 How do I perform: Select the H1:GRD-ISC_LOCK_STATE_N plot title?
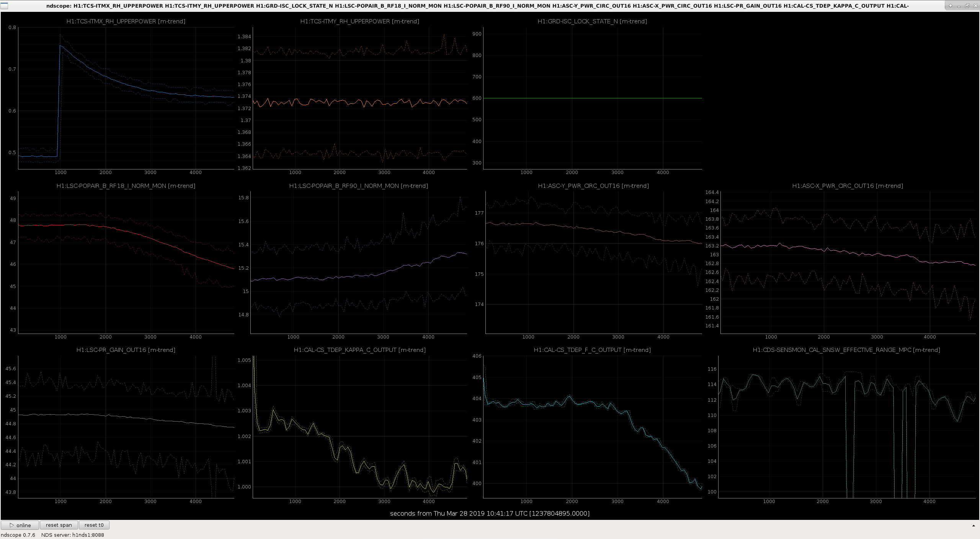(x=592, y=21)
